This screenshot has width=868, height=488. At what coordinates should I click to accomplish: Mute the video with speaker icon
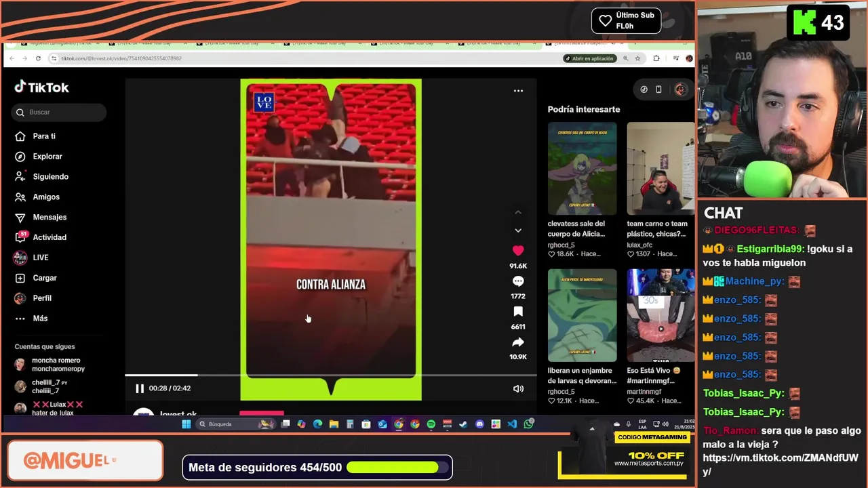coord(518,388)
